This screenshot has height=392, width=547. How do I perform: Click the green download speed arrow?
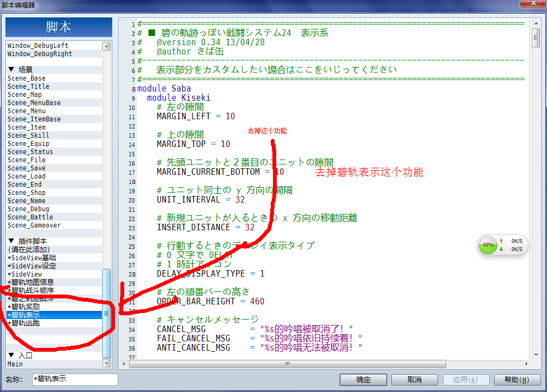(501, 249)
